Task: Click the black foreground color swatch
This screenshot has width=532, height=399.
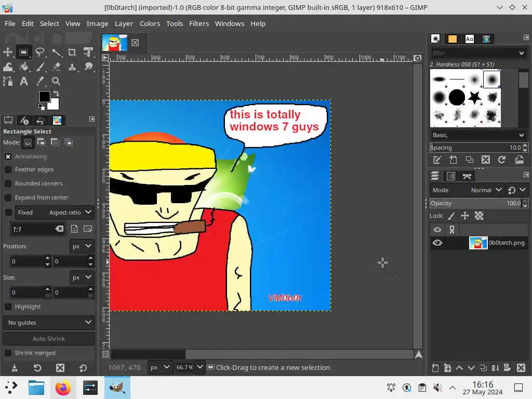Action: point(44,97)
